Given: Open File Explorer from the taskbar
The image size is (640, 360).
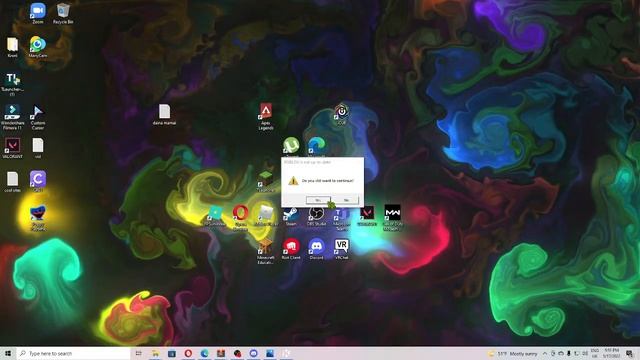Looking at the screenshot, I should [x=156, y=353].
